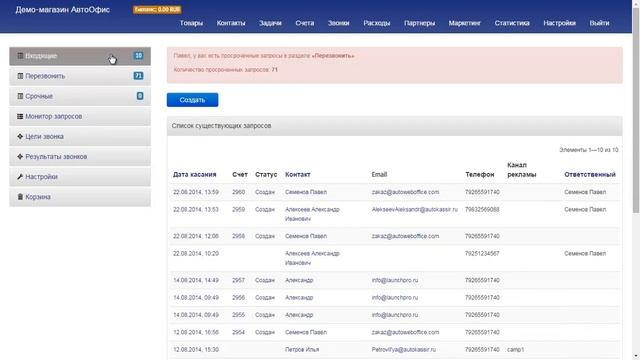The height and width of the screenshot is (360, 640).
Task: Open the Товары menu
Action: pos(191,23)
